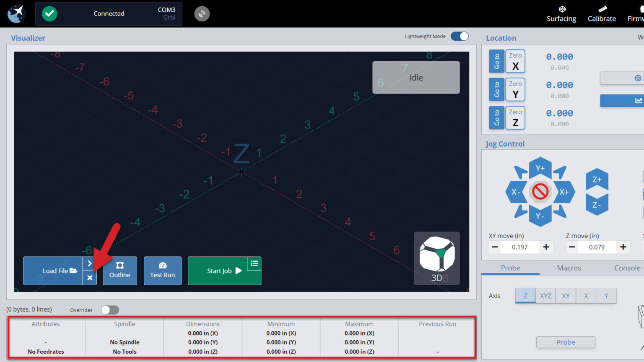Image resolution: width=644 pixels, height=362 pixels.
Task: Click the gray connection icon beside COM3
Action: (202, 14)
